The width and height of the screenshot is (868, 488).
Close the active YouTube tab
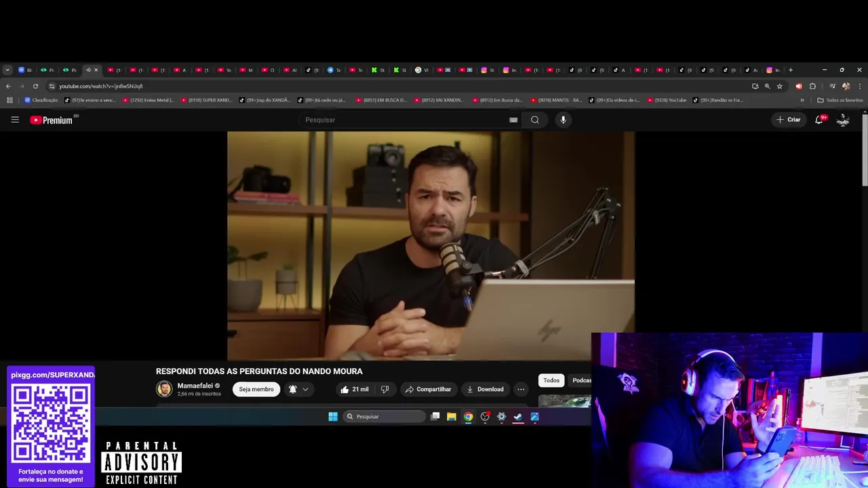point(96,70)
